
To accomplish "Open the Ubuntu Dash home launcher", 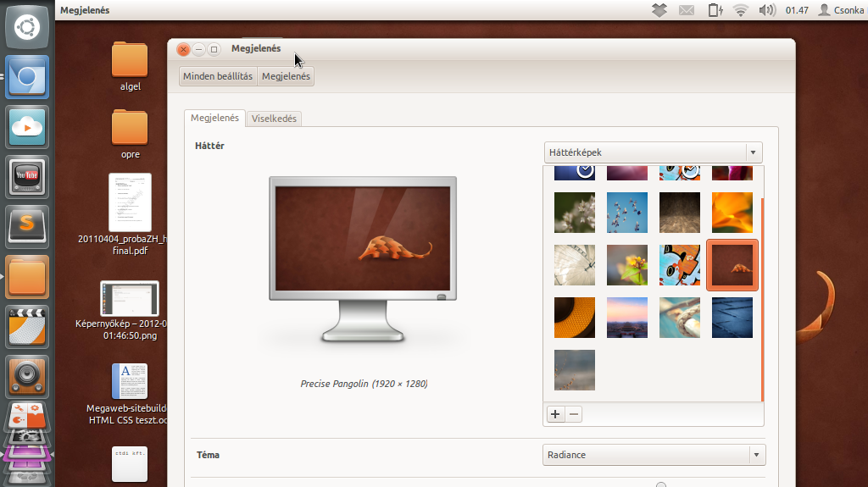I will [x=27, y=27].
